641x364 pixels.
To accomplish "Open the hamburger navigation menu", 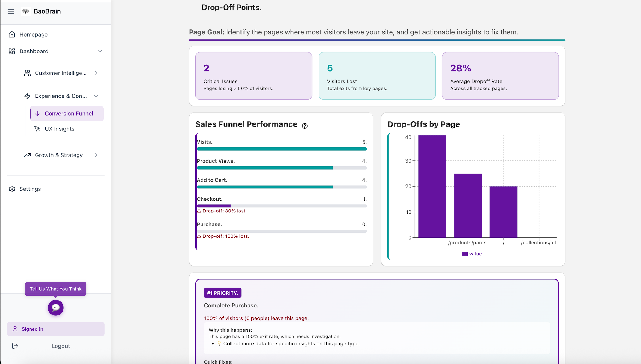I will click(x=11, y=11).
